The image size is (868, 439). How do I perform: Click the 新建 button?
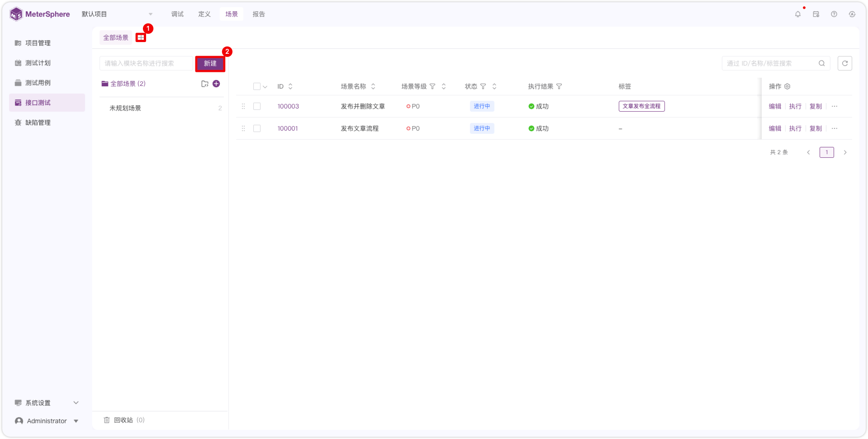point(210,63)
